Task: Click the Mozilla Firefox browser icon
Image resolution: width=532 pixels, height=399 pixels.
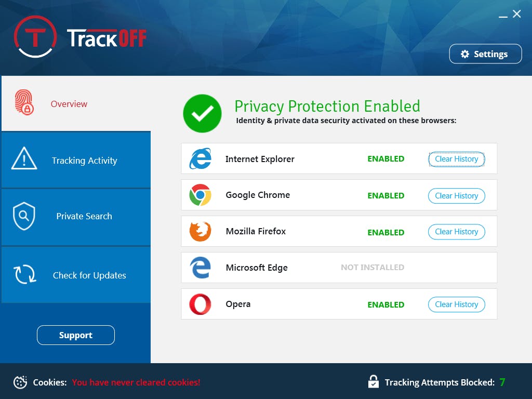Action: [200, 232]
